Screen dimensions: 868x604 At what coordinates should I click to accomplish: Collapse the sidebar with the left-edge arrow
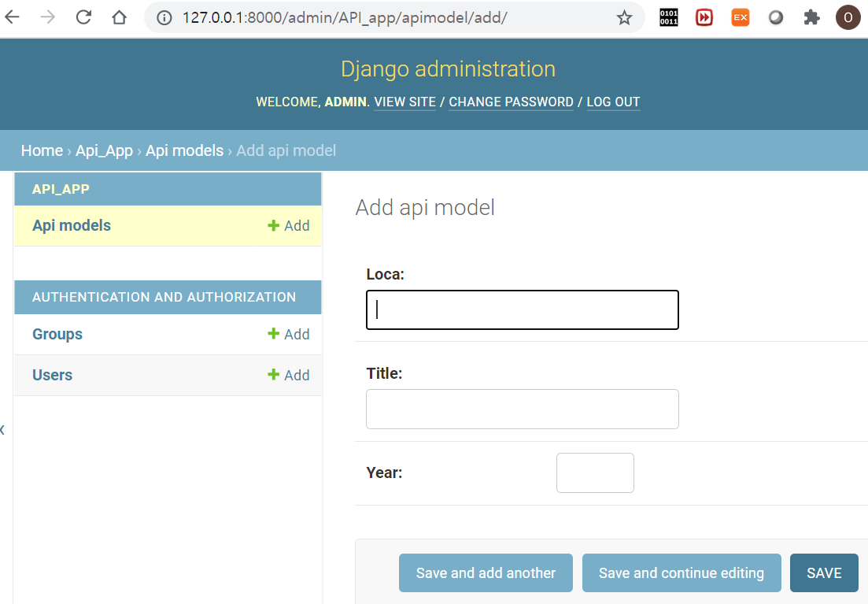point(3,429)
